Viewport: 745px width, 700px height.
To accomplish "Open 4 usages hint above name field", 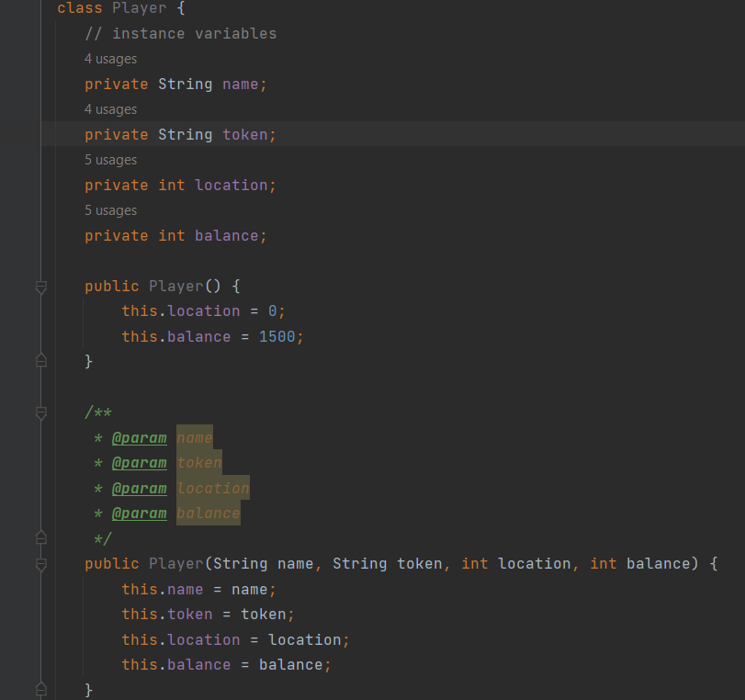I will pyautogui.click(x=110, y=58).
